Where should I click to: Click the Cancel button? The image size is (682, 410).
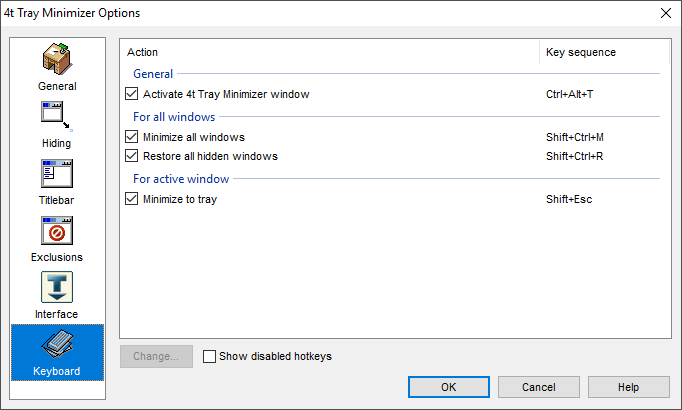[x=539, y=387]
